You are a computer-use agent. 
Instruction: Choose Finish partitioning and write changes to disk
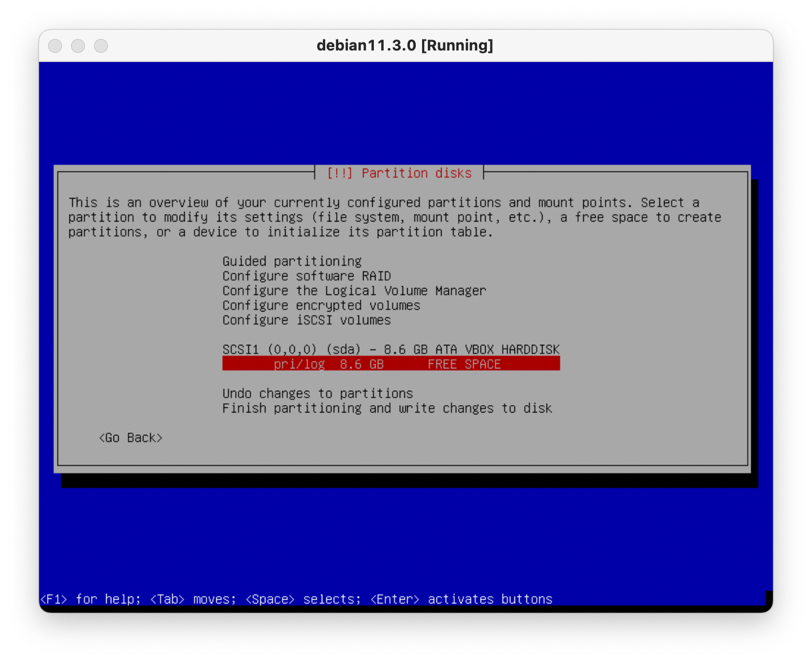coord(387,409)
